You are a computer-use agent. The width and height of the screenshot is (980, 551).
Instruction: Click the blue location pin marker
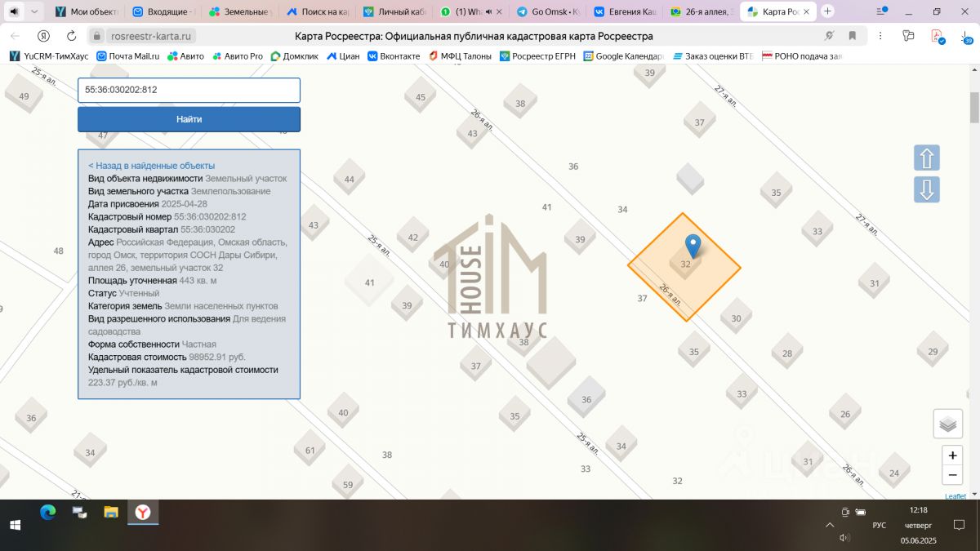click(693, 246)
